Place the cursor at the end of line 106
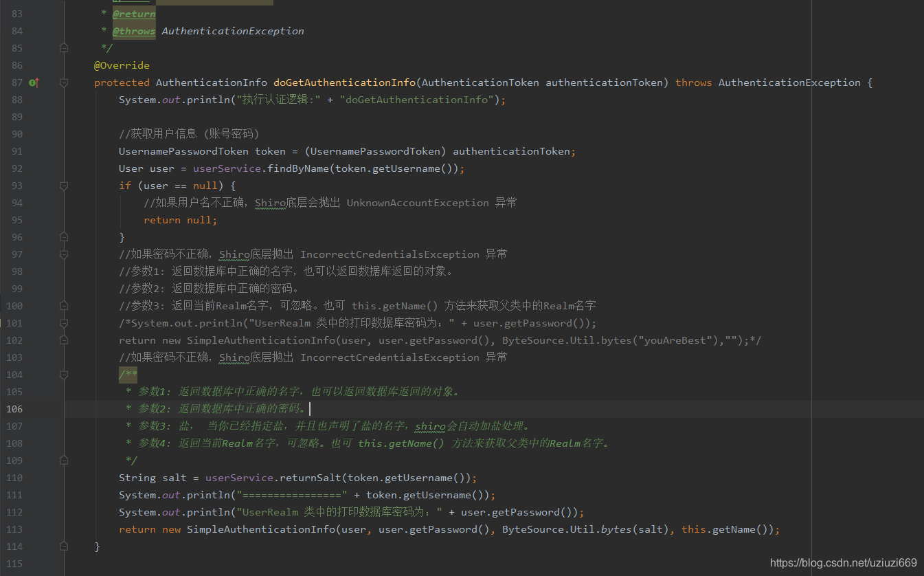 pos(310,409)
